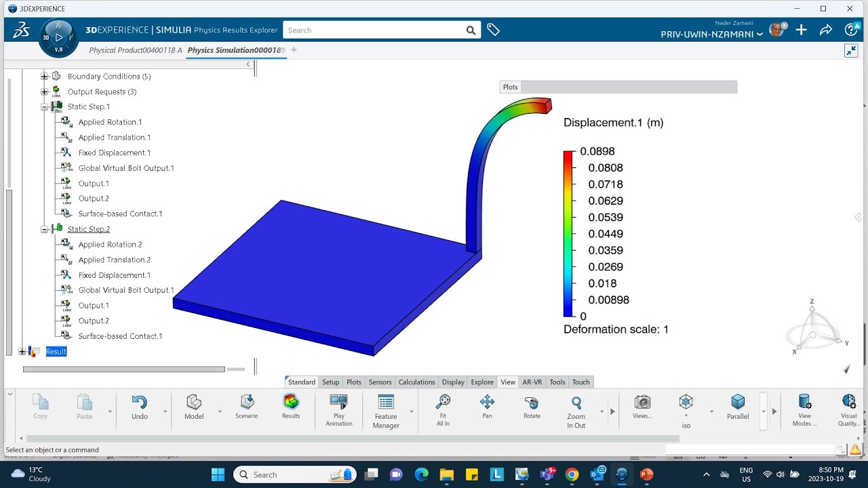Open Visual Quality settings
This screenshot has width=868, height=488.
pyautogui.click(x=849, y=411)
